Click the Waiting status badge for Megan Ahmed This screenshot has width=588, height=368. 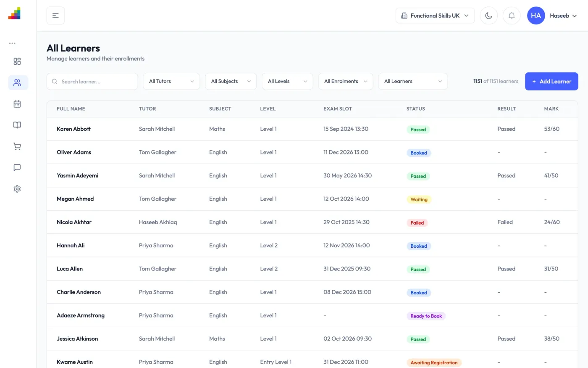coord(419,199)
